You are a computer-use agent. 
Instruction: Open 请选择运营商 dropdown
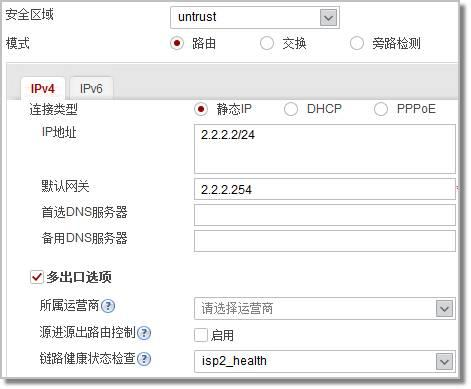click(325, 309)
